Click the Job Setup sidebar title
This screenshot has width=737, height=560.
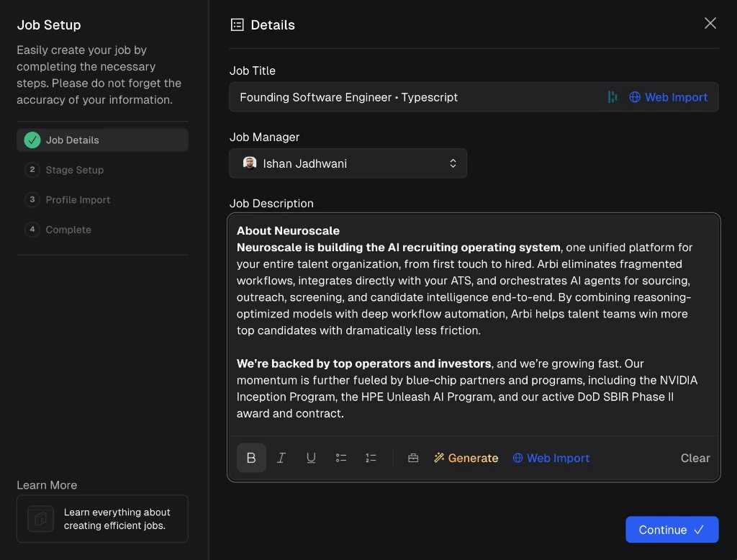coord(49,25)
